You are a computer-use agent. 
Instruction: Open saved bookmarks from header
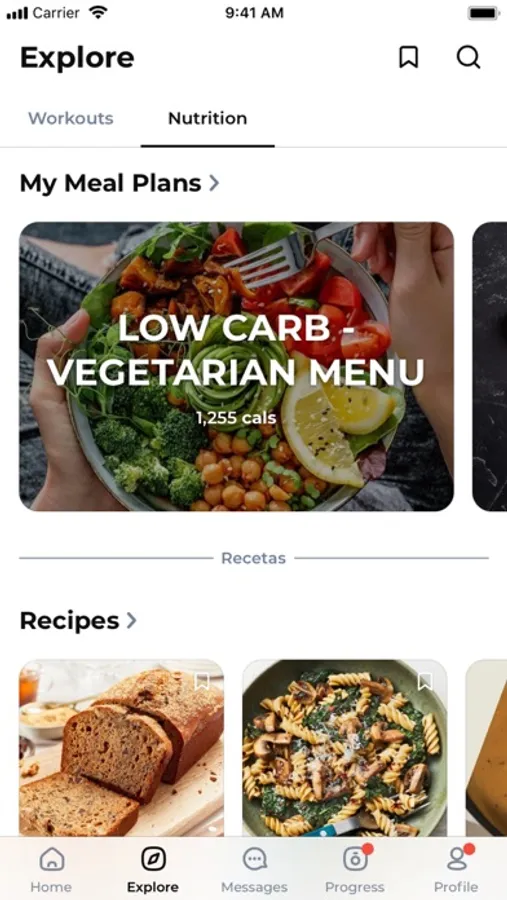(x=408, y=57)
